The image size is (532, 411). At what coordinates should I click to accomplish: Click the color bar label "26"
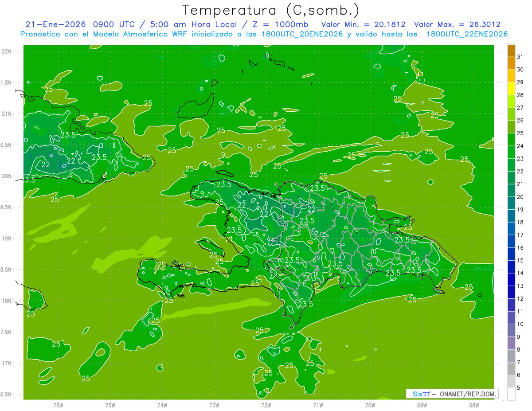pyautogui.click(x=520, y=121)
